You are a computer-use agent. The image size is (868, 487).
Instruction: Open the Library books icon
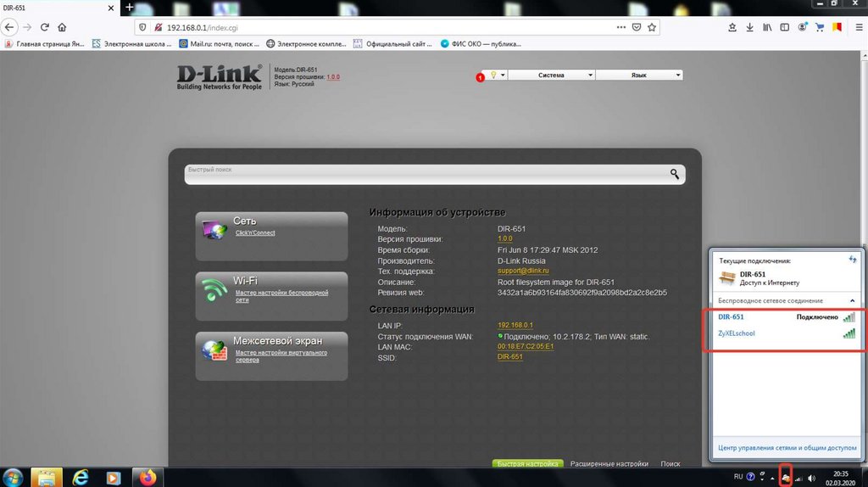click(767, 27)
